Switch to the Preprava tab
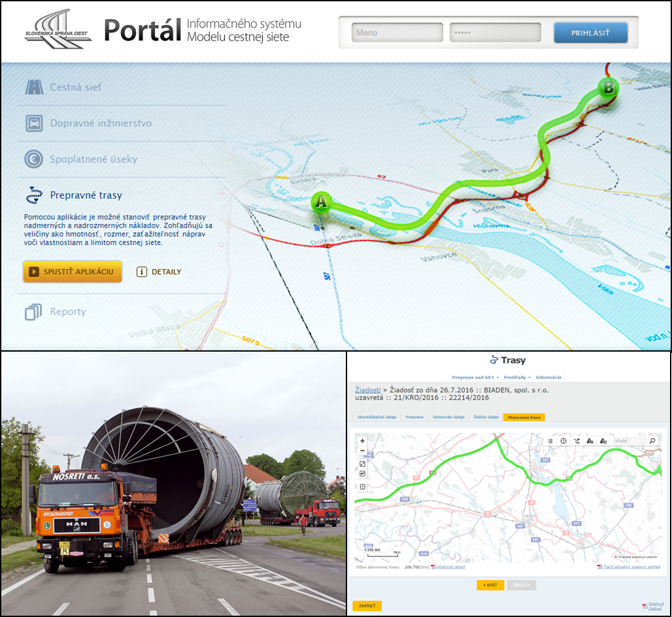The width and height of the screenshot is (672, 617). pyautogui.click(x=414, y=417)
